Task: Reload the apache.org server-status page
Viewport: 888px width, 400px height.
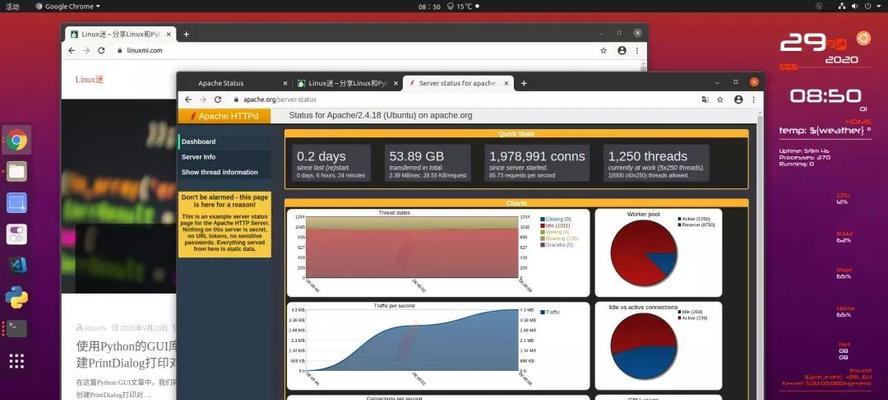Action: coord(217,99)
